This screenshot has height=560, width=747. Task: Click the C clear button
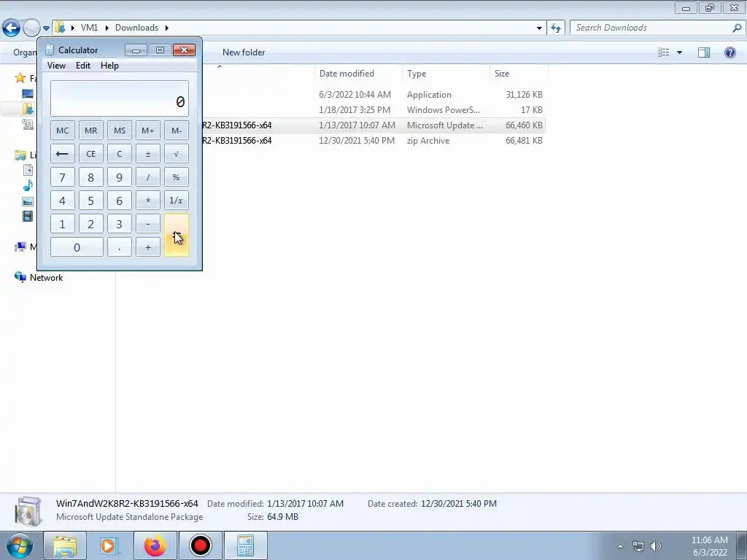coord(120,154)
